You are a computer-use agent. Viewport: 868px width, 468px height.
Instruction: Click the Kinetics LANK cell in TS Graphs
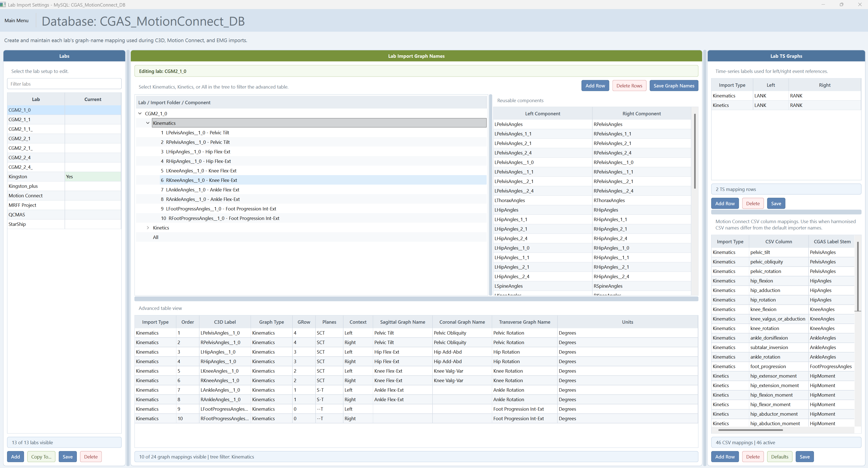coord(770,105)
